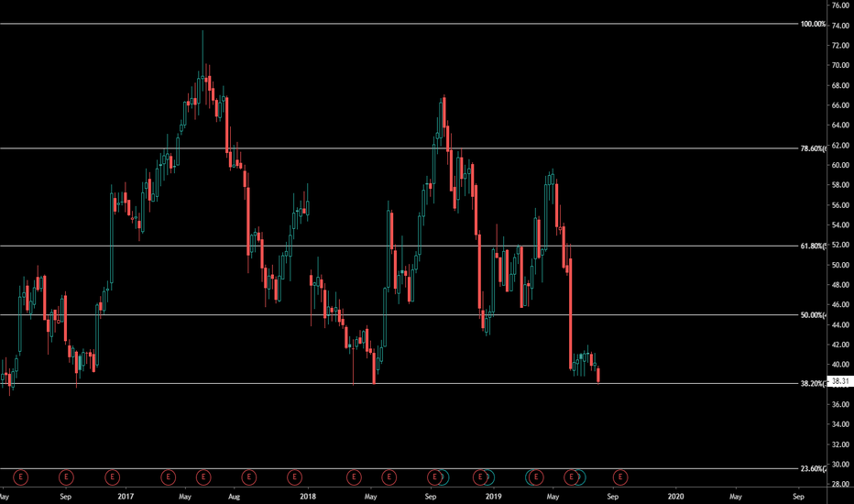Select earnings marker just before May 2018 label
The width and height of the screenshot is (854, 504).
tap(354, 477)
